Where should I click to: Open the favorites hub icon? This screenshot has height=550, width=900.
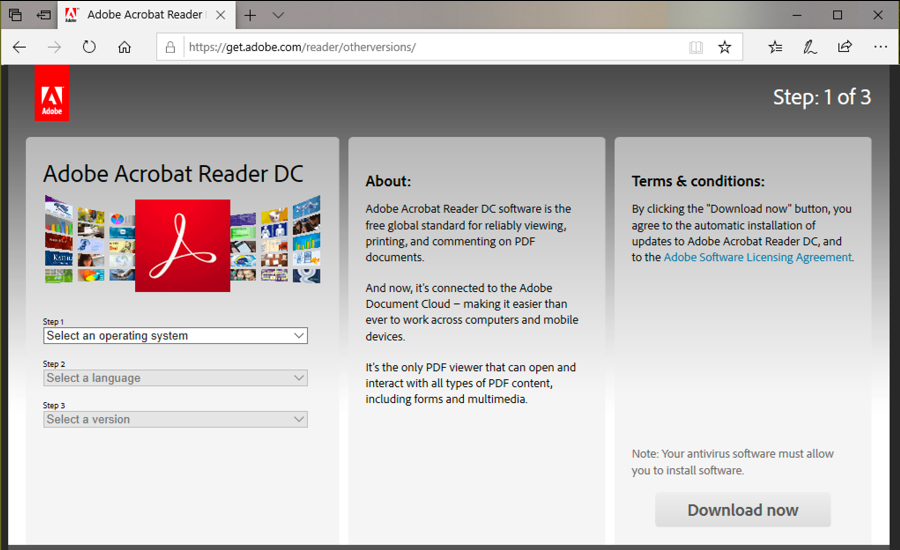tap(775, 47)
